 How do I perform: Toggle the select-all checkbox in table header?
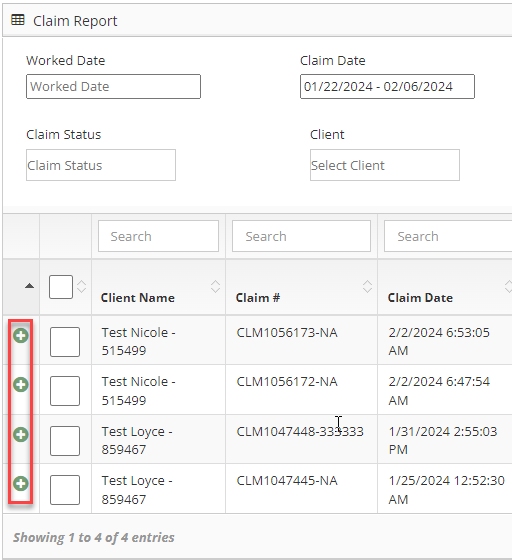point(61,287)
